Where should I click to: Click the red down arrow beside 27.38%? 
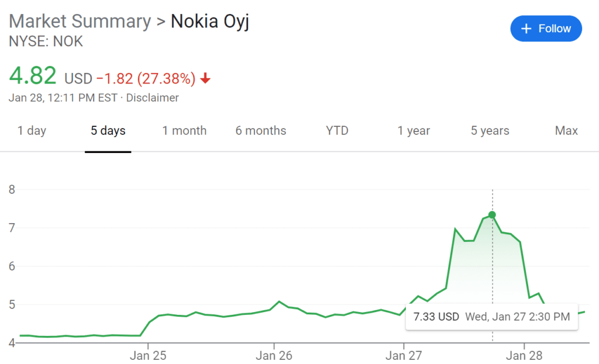tap(205, 78)
